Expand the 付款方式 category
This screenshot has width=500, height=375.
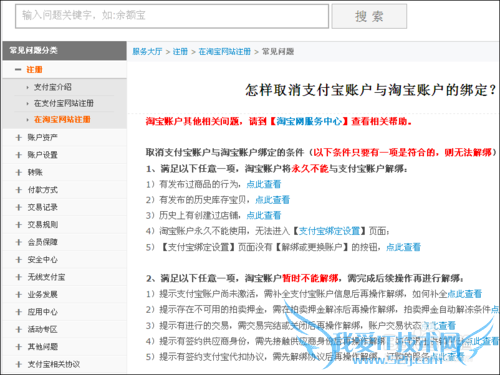click(x=19, y=190)
